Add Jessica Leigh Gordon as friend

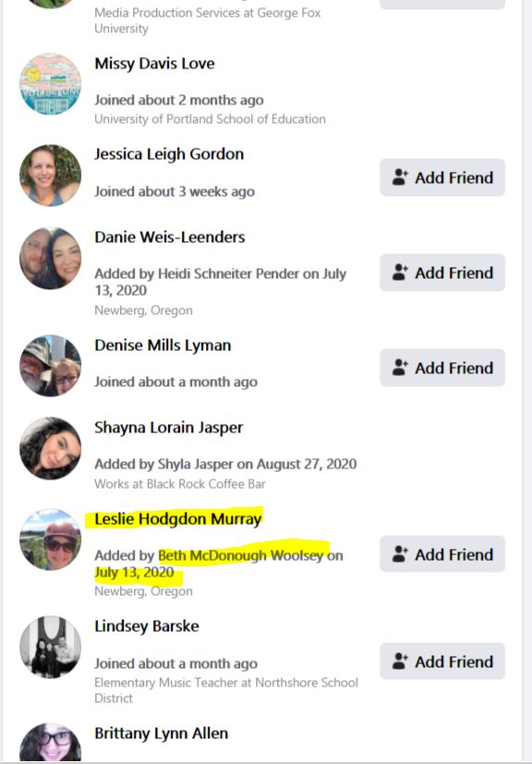pyautogui.click(x=442, y=177)
